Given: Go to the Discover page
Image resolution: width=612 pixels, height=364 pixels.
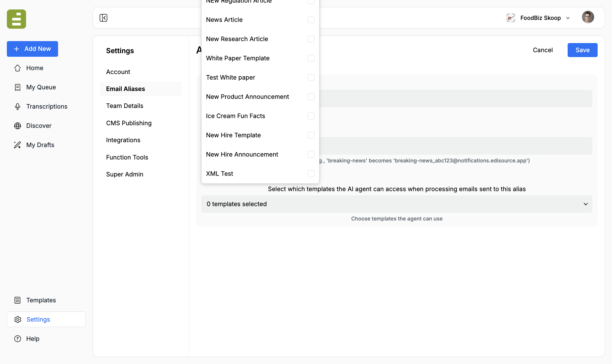Looking at the screenshot, I should 39,126.
